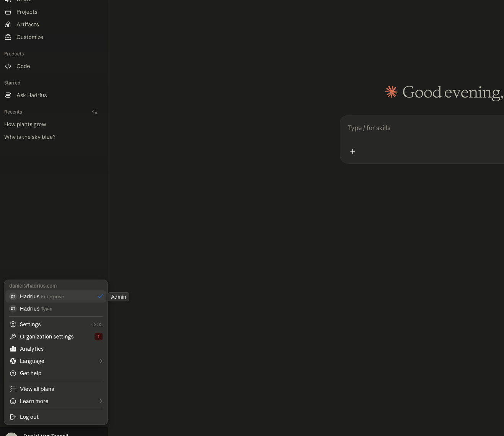Click Log out
Viewport: 504px width, 436px height.
(56, 417)
